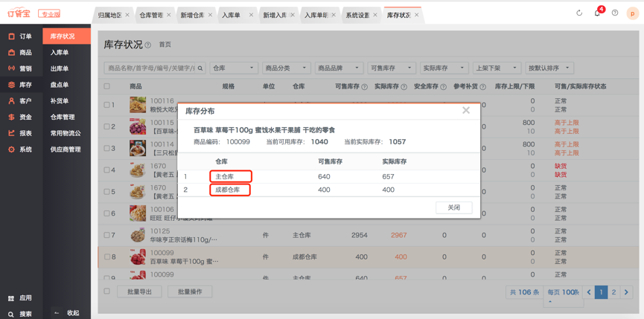644x319 pixels.
Task: Expand the 商品分类 filter dropdown
Action: point(286,68)
